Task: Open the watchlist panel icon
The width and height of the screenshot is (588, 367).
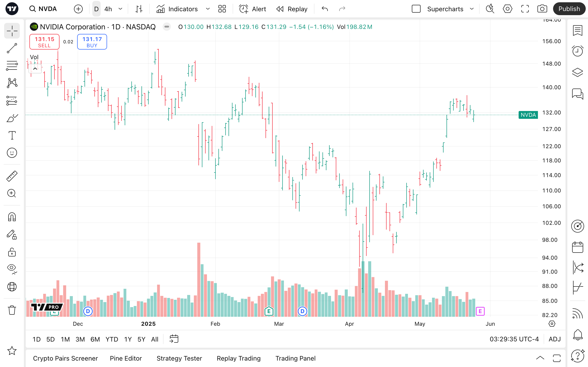Action: point(578,31)
